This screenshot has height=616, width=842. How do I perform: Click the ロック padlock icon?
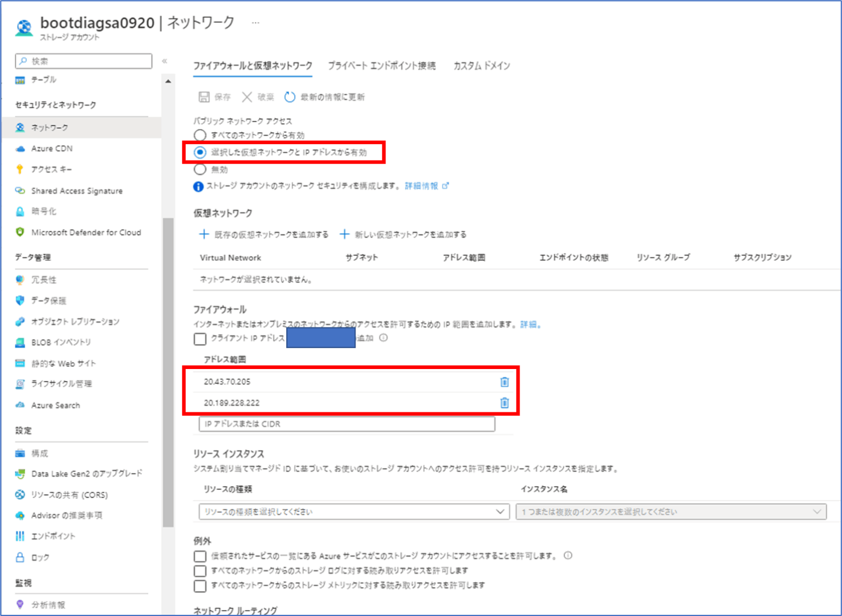click(20, 557)
